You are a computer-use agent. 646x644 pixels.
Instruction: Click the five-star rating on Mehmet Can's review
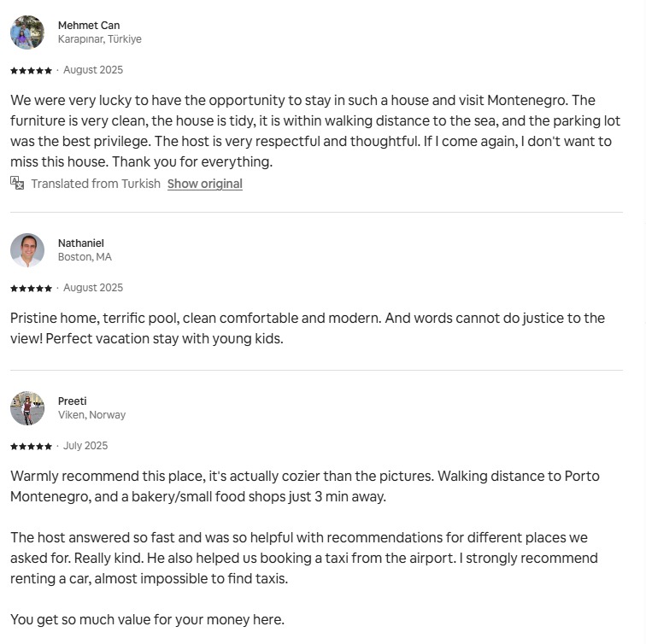tap(31, 70)
